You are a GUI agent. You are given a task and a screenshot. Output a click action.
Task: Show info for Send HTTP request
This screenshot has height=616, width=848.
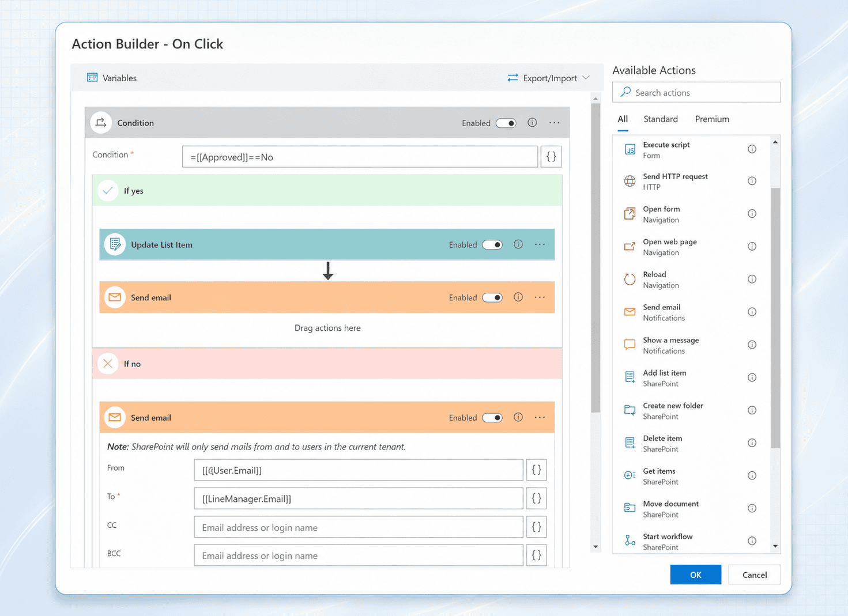pyautogui.click(x=752, y=181)
